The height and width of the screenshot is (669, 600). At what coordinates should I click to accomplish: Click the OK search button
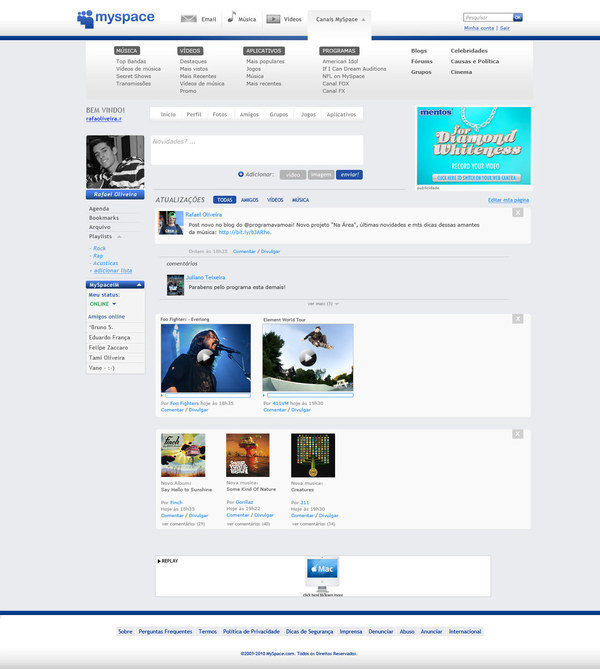[518, 17]
